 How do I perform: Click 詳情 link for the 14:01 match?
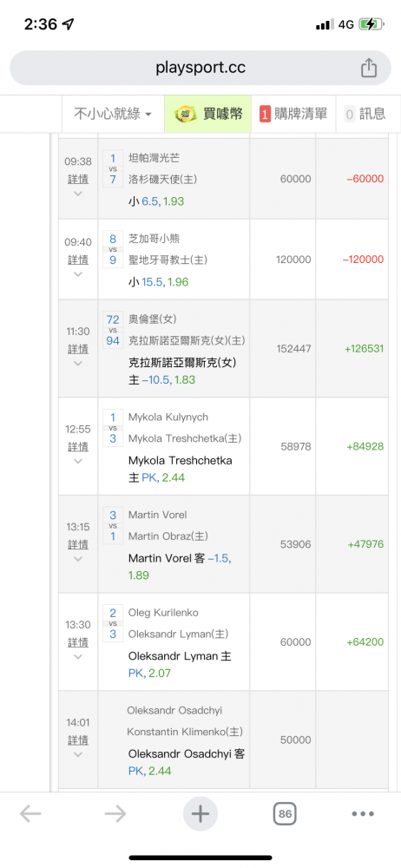[78, 740]
